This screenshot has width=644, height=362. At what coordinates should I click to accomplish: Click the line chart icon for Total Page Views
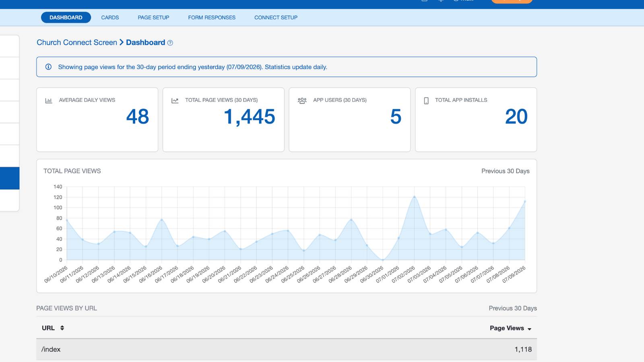175,101
